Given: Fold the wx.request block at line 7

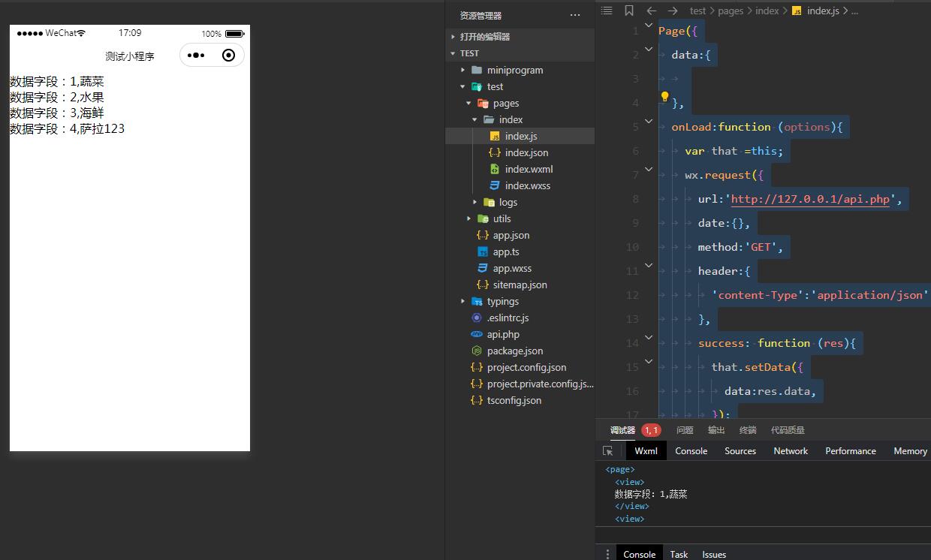Looking at the screenshot, I should coord(649,170).
